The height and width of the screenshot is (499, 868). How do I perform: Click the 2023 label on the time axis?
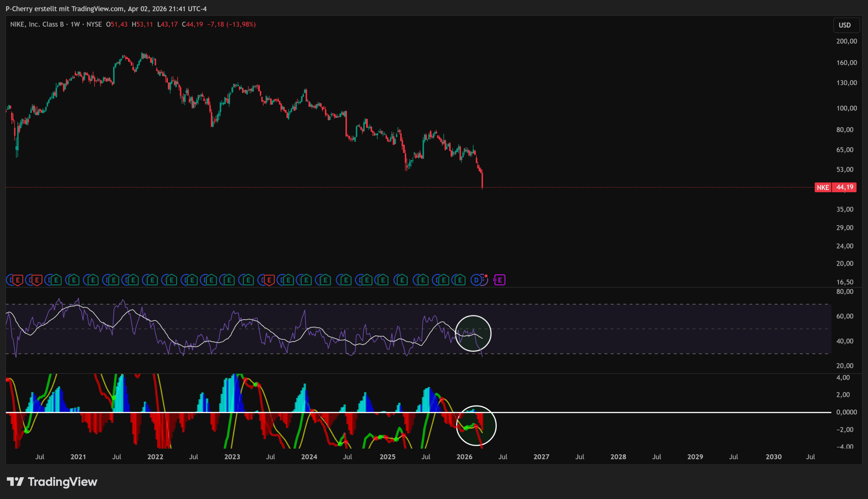tap(232, 457)
